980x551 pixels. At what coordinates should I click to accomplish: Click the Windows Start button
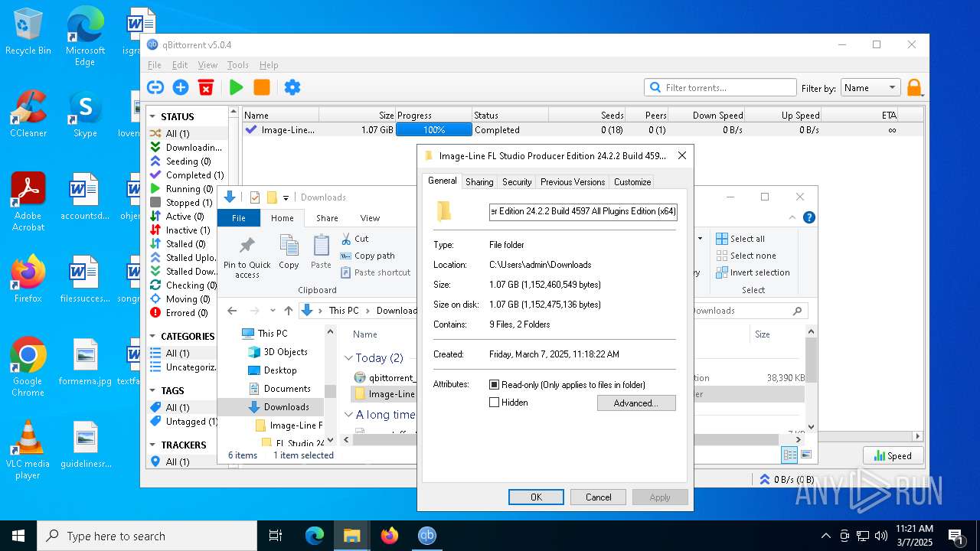point(18,536)
